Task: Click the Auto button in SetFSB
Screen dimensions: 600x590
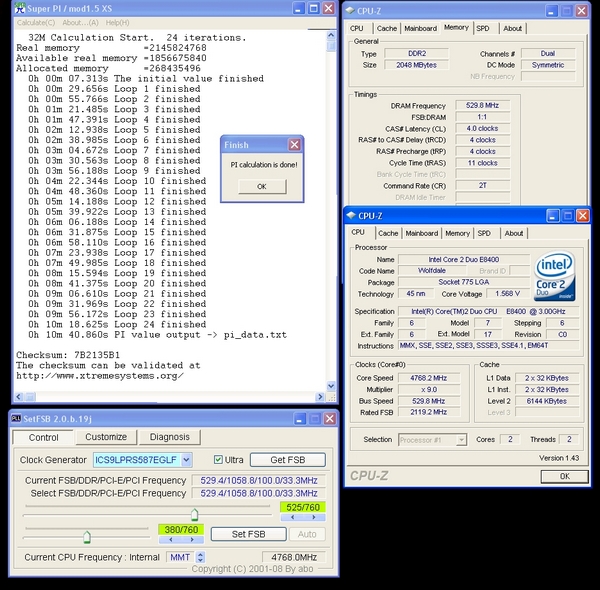Action: [x=307, y=534]
